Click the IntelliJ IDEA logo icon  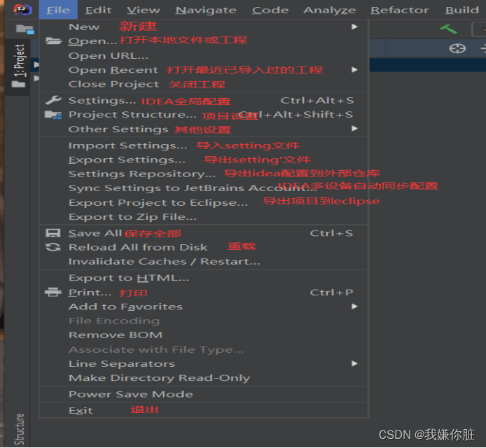(22, 9)
